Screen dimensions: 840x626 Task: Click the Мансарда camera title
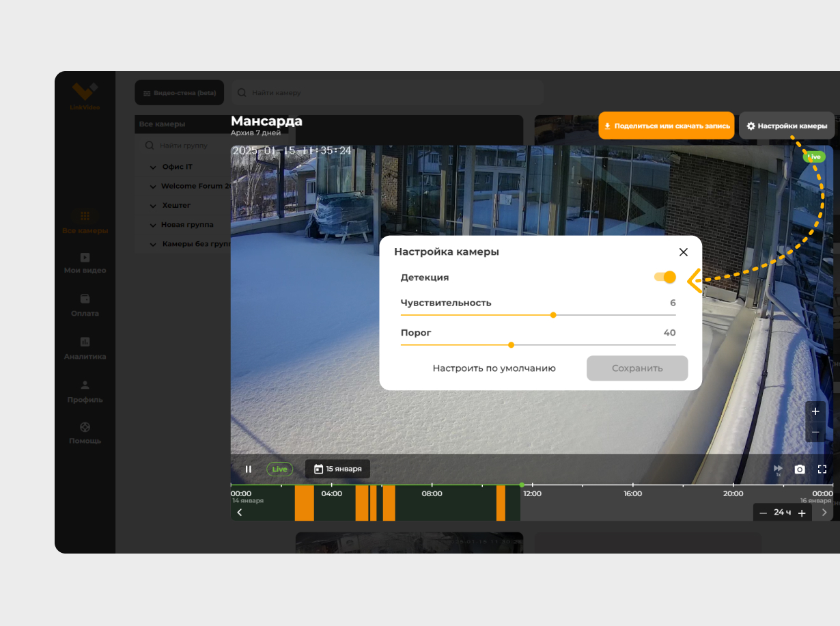pyautogui.click(x=266, y=121)
